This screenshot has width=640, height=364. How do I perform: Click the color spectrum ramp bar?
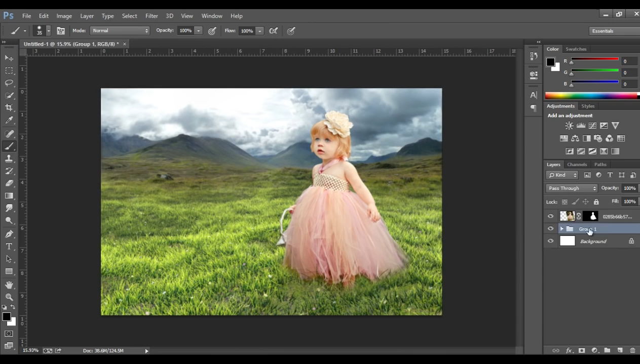click(591, 96)
